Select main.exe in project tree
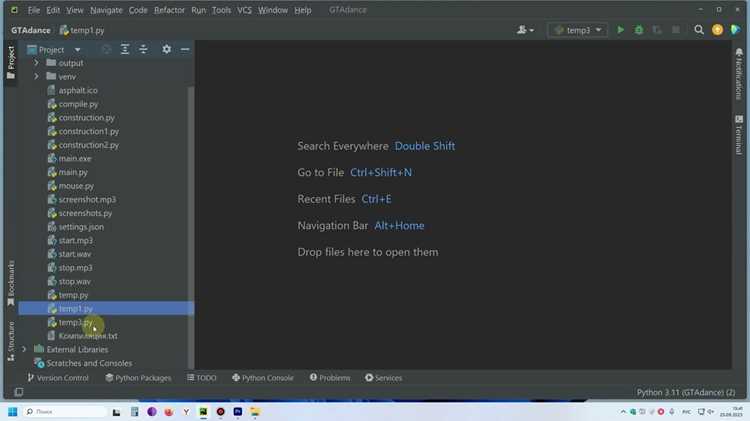750x421 pixels. click(75, 158)
